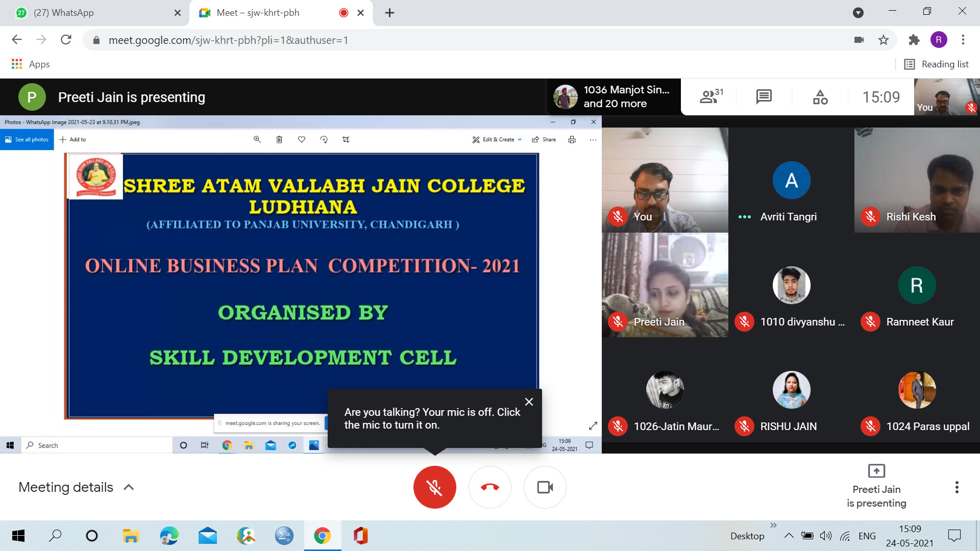The width and height of the screenshot is (980, 551).
Task: Open the participants list icon
Action: point(711,96)
